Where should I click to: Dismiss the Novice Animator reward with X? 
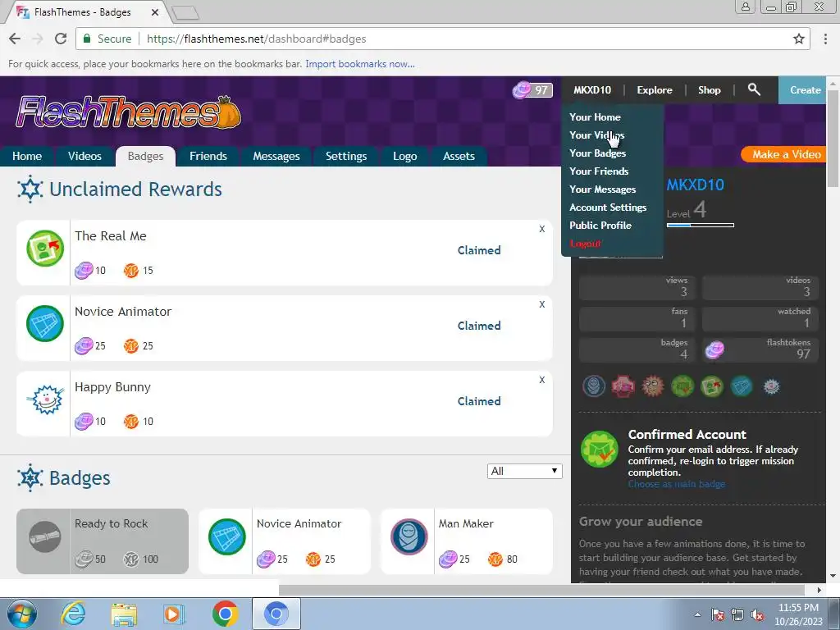[x=541, y=304]
